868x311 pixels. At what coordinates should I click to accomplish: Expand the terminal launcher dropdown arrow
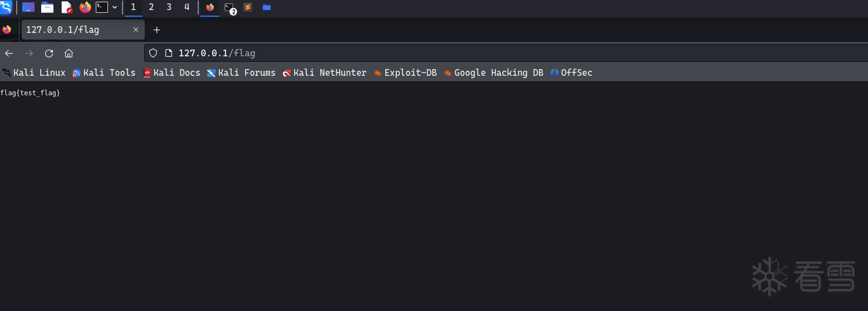pyautogui.click(x=115, y=7)
